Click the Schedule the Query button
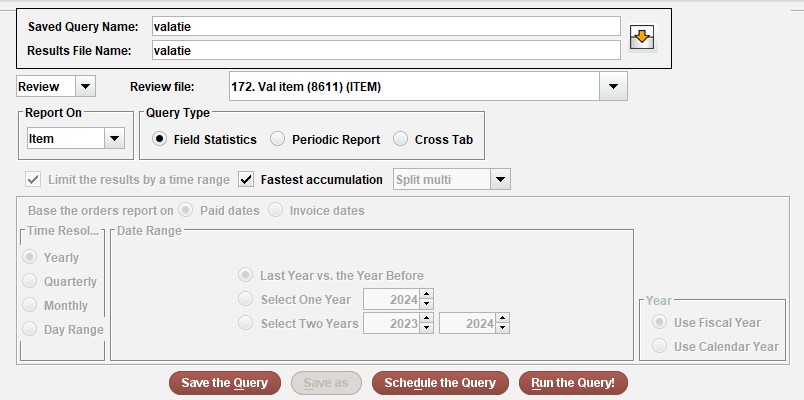The image size is (804, 400). point(440,383)
